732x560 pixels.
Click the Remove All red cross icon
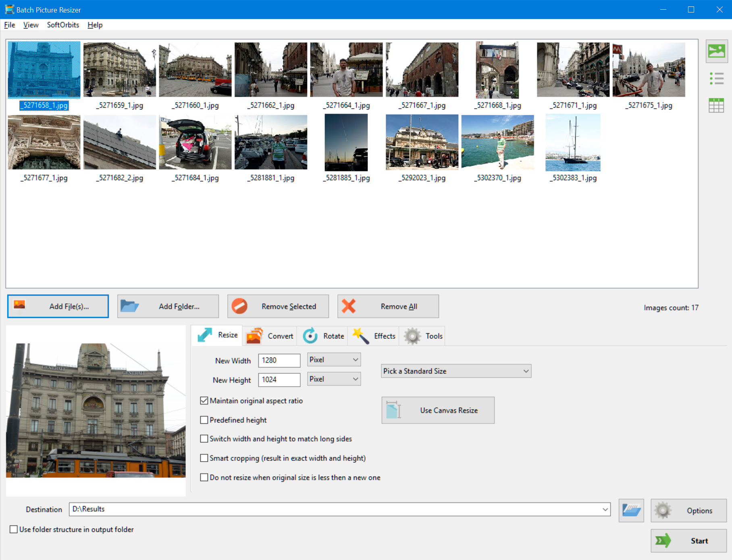(x=349, y=306)
